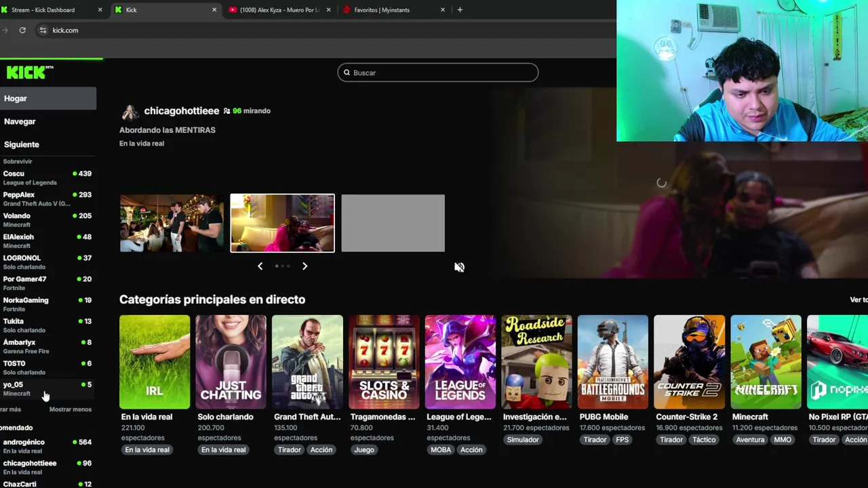The image size is (868, 488).
Task: Open the PUBG Mobile category card
Action: tap(613, 362)
